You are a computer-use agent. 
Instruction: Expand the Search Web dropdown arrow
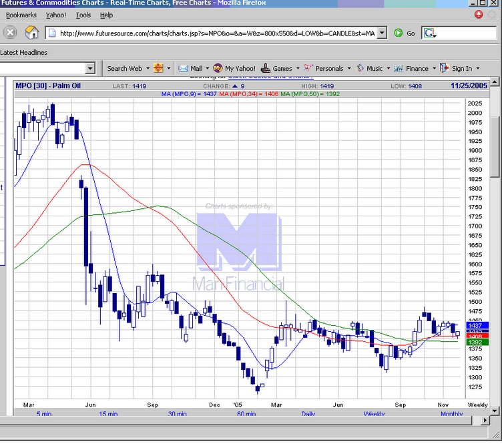(148, 68)
